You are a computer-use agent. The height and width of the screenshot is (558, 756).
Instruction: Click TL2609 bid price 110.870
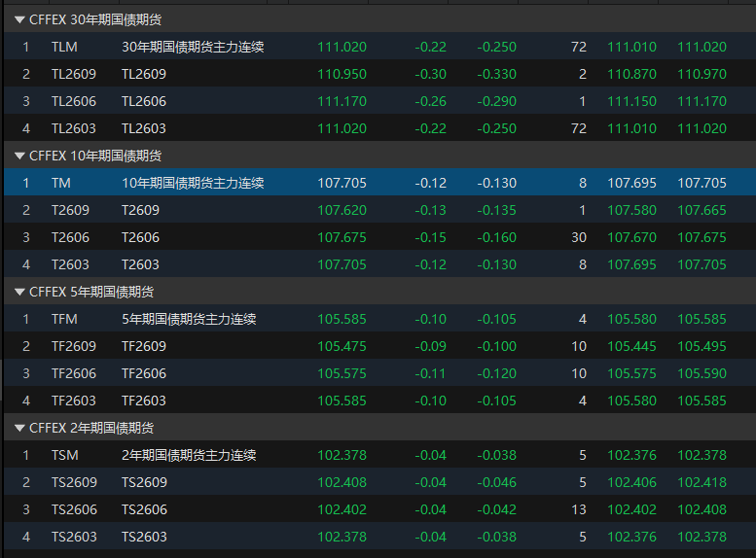click(631, 74)
